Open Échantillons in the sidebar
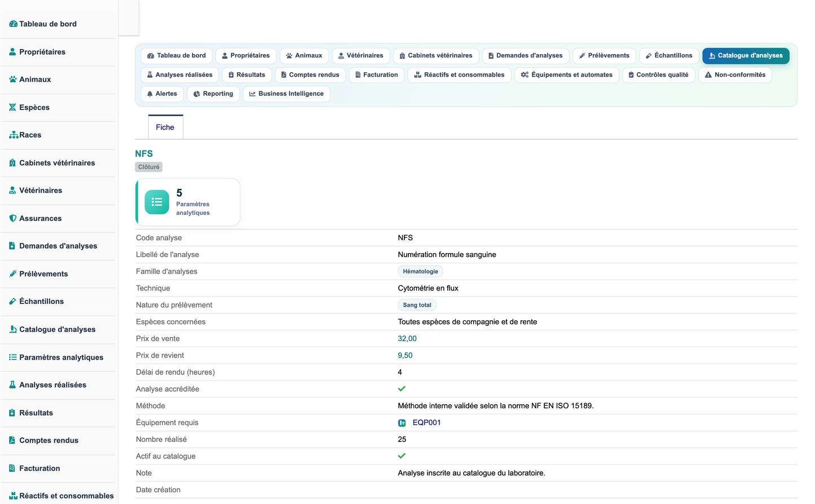The width and height of the screenshot is (815, 504). pyautogui.click(x=37, y=302)
